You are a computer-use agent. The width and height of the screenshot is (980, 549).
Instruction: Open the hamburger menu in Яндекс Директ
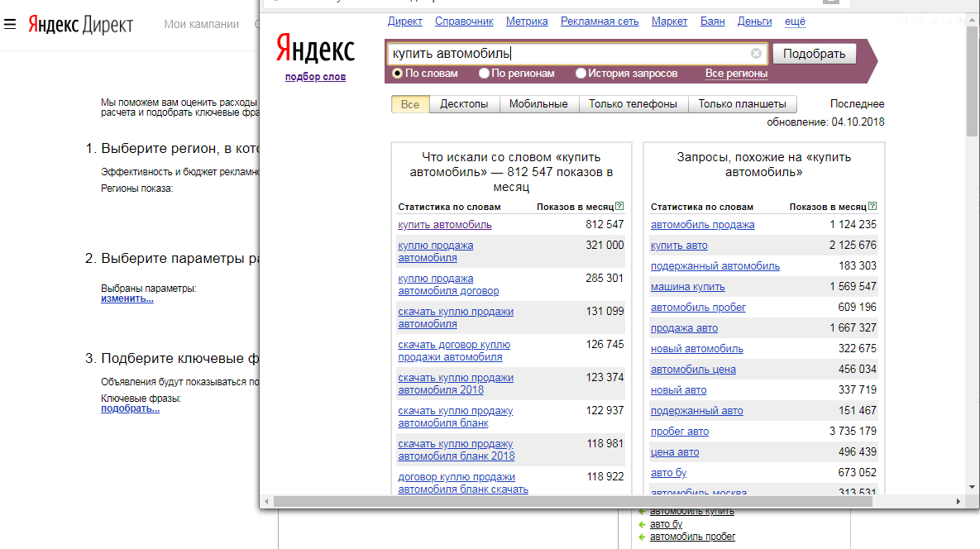pyautogui.click(x=10, y=24)
